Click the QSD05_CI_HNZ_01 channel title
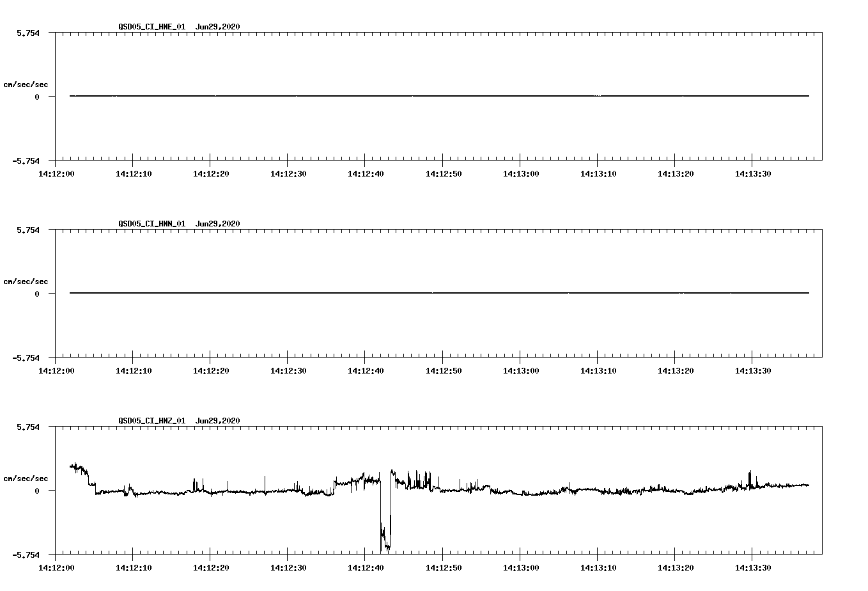Viewport: 868px width, 591px height. tap(152, 421)
